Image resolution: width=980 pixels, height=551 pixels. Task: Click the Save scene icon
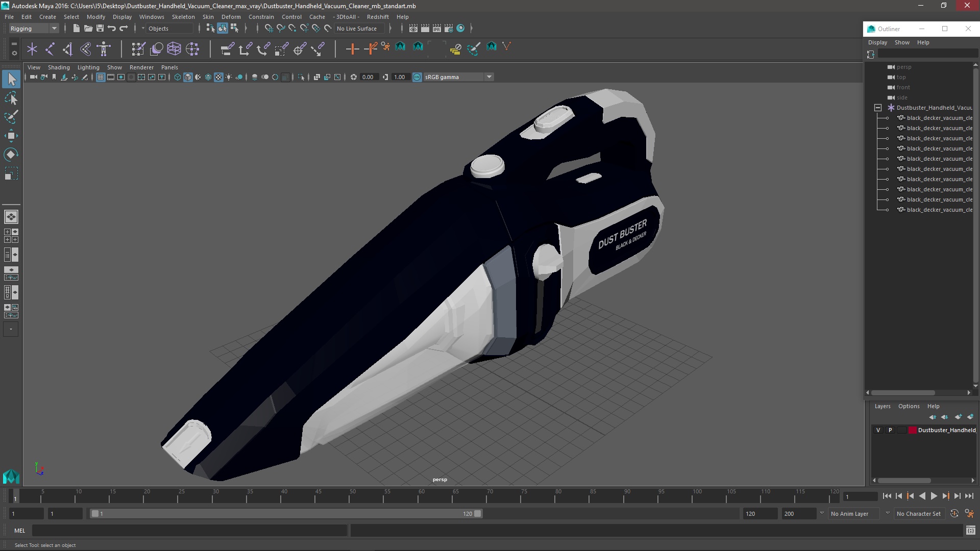tap(100, 29)
